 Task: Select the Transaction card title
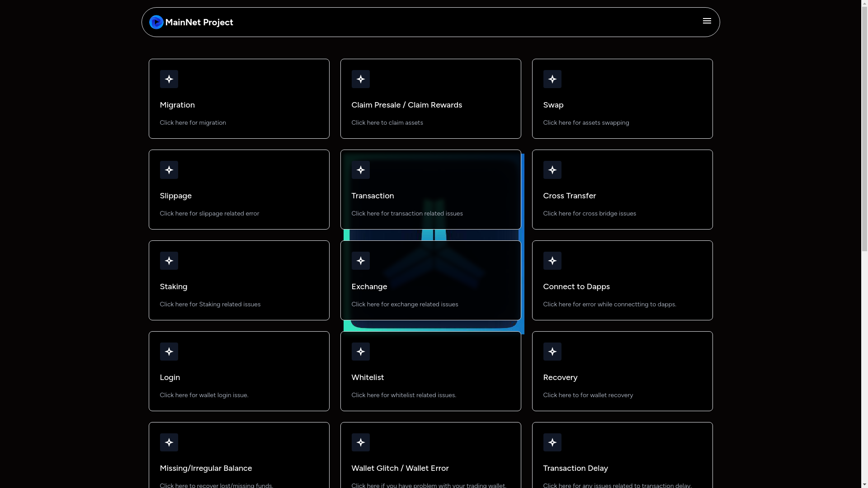pos(373,196)
